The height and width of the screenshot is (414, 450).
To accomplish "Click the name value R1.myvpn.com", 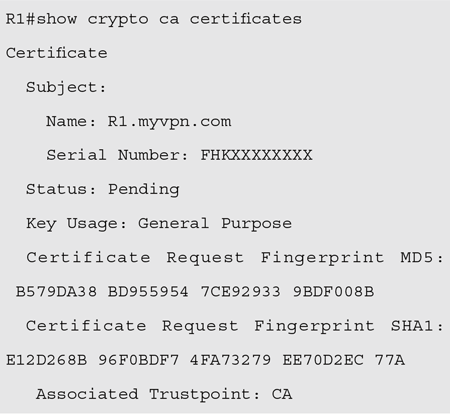I will tap(169, 122).
